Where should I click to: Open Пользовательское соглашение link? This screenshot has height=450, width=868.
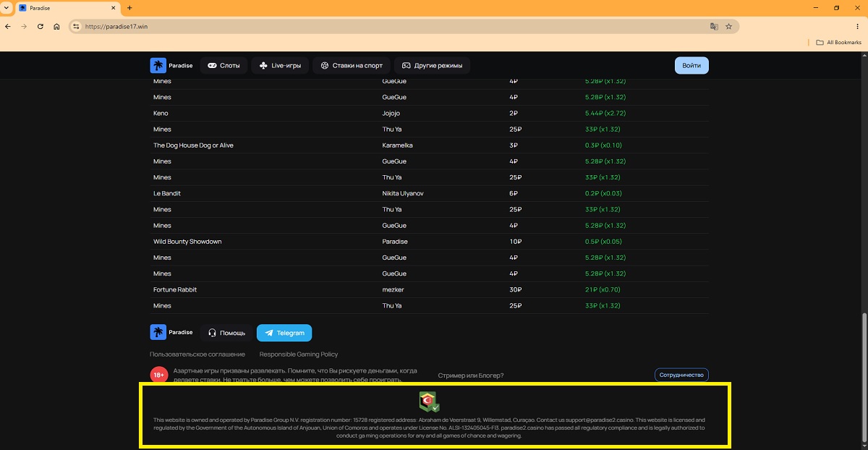(197, 355)
